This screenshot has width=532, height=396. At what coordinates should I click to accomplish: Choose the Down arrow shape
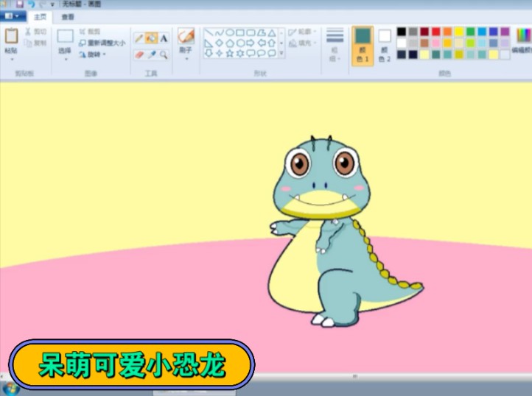(x=209, y=53)
